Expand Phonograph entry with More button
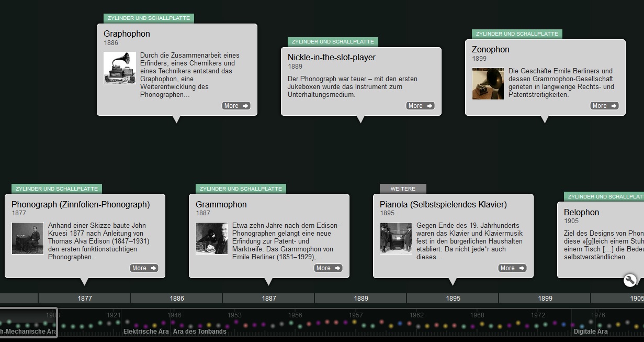Image resolution: width=644 pixels, height=342 pixels. [x=144, y=268]
